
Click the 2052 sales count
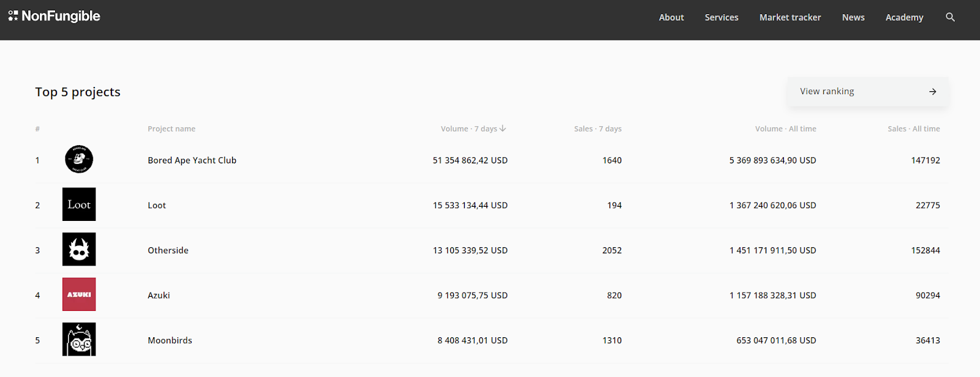612,250
